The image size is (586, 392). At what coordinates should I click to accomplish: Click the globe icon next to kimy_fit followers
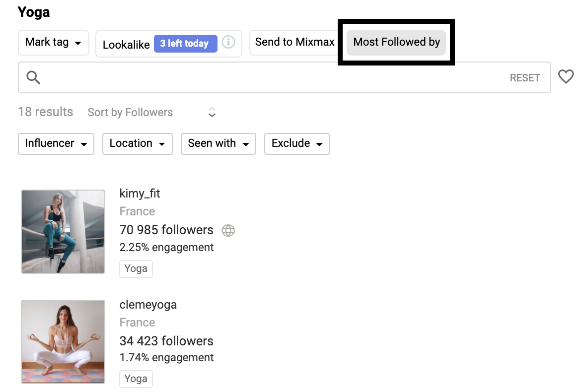click(x=228, y=230)
